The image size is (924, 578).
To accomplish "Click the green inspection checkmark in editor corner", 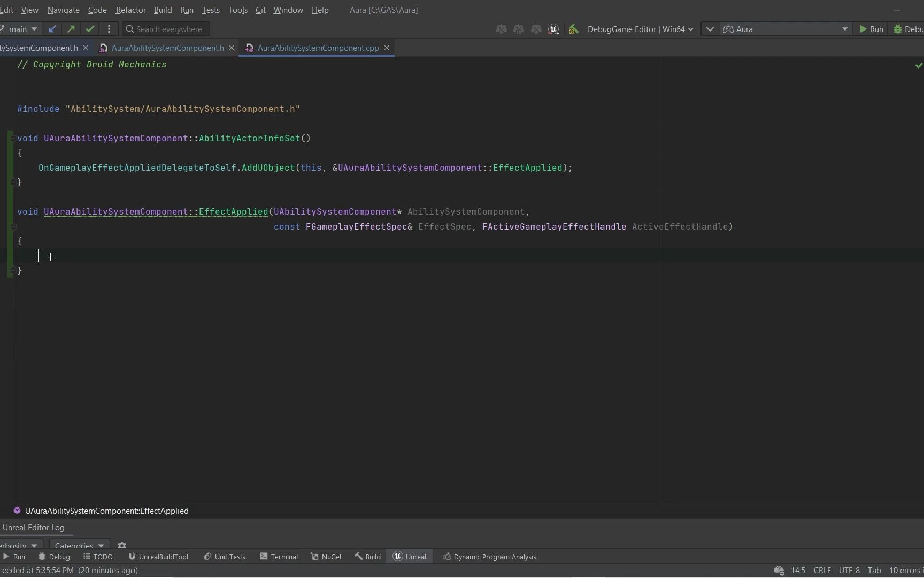I will click(x=919, y=65).
